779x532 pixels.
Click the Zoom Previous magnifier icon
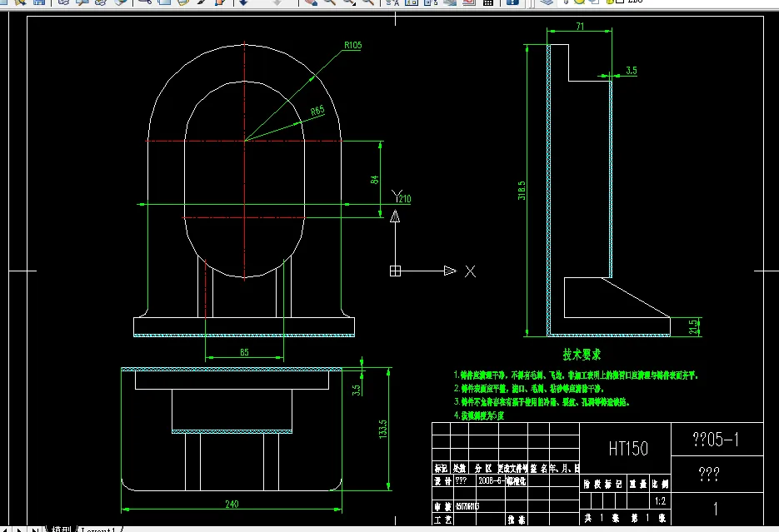[368, 2]
